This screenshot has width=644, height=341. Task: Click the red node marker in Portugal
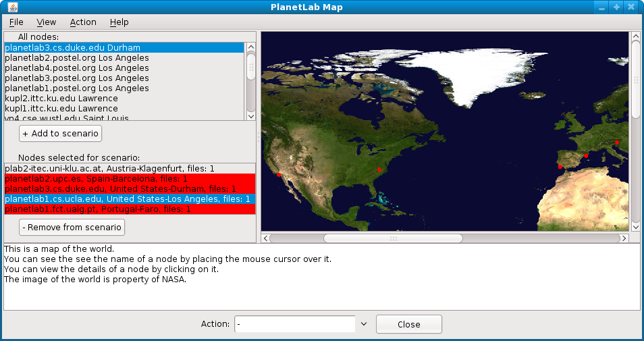coord(560,167)
